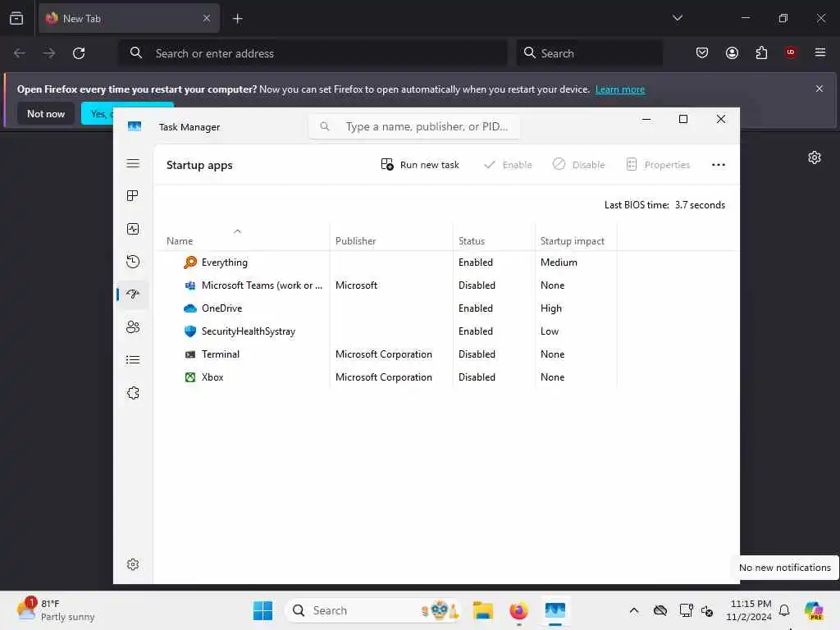
Task: Select the Startup apps sidebar icon
Action: [133, 294]
